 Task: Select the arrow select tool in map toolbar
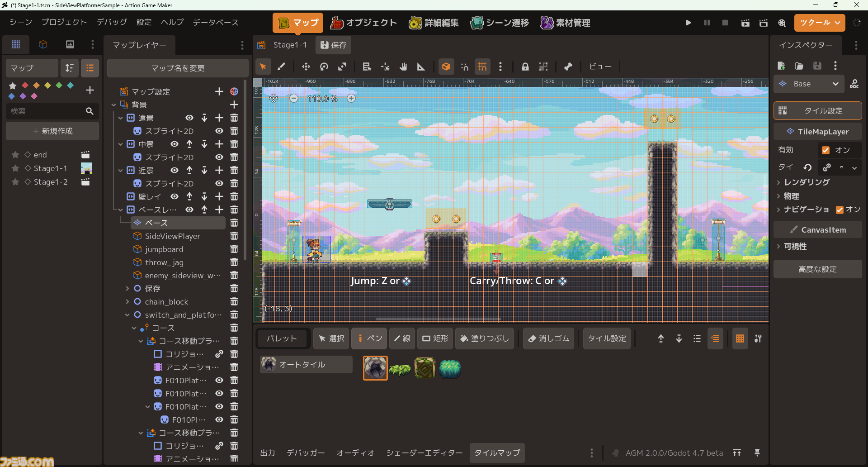tap(263, 67)
